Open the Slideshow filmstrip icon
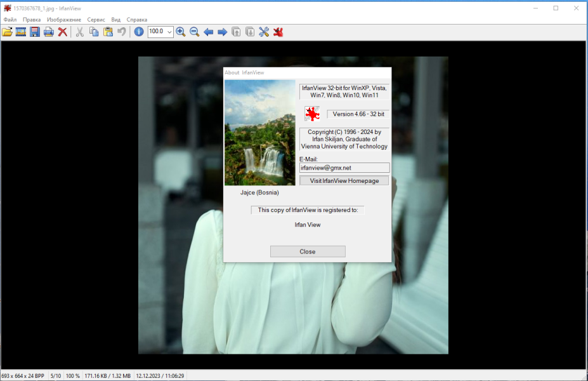Image resolution: width=588 pixels, height=381 pixels. pyautogui.click(x=21, y=32)
